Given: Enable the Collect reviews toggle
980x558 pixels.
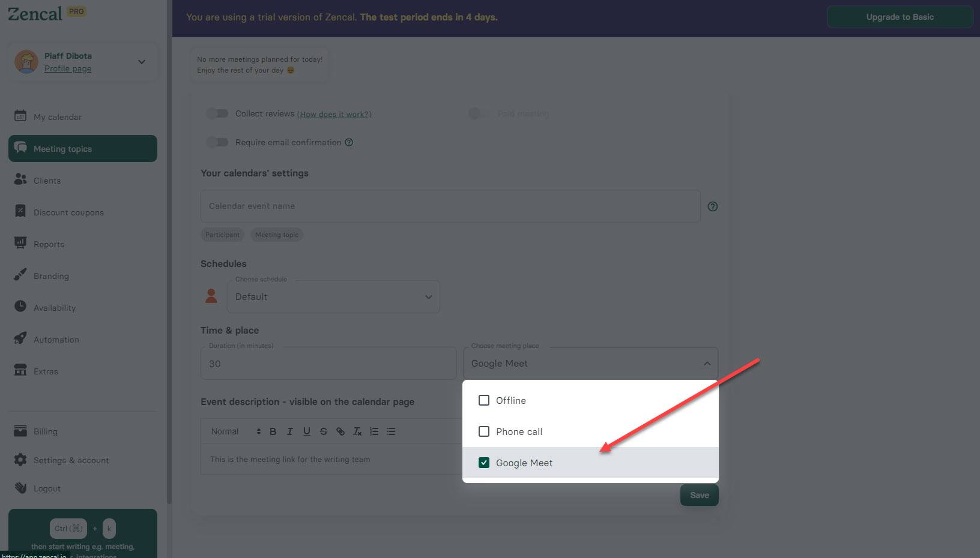Looking at the screenshot, I should tap(217, 113).
